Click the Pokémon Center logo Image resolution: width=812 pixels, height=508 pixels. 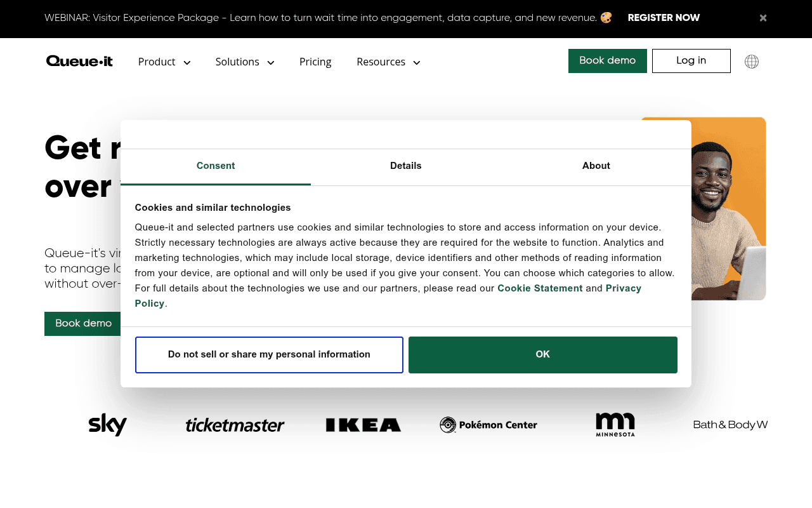click(488, 424)
